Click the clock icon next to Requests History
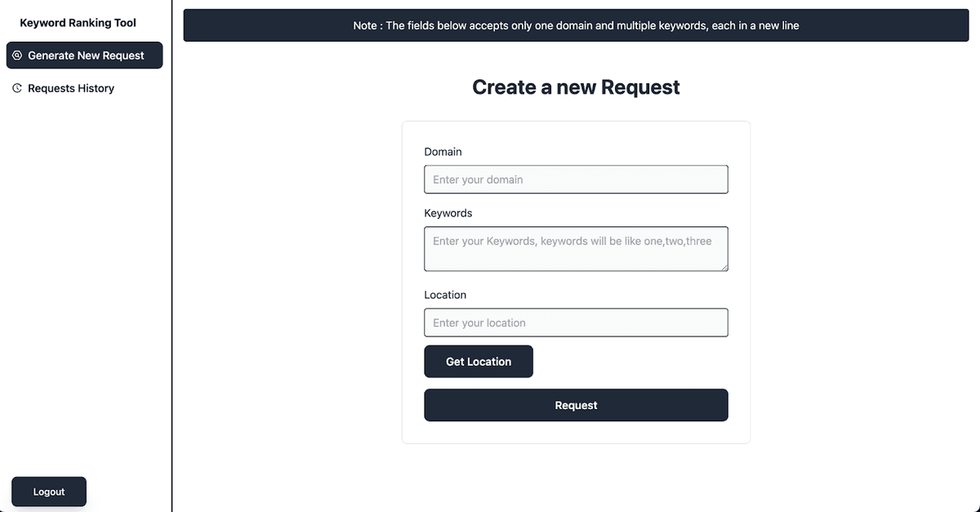980x512 pixels. [16, 87]
